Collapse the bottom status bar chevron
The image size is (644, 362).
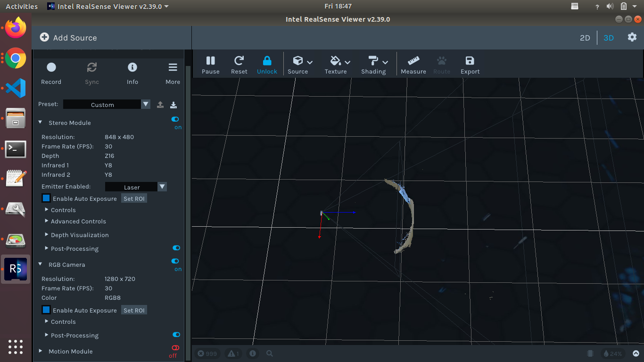(x=636, y=353)
